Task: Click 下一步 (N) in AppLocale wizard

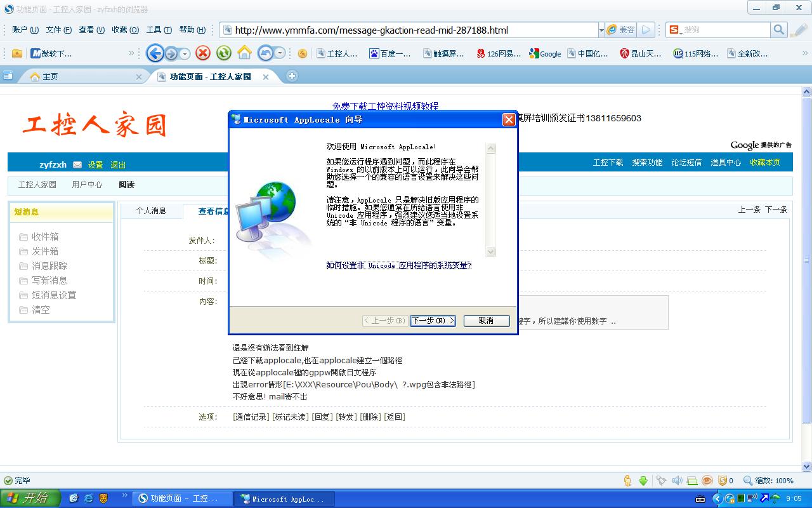Action: 433,321
